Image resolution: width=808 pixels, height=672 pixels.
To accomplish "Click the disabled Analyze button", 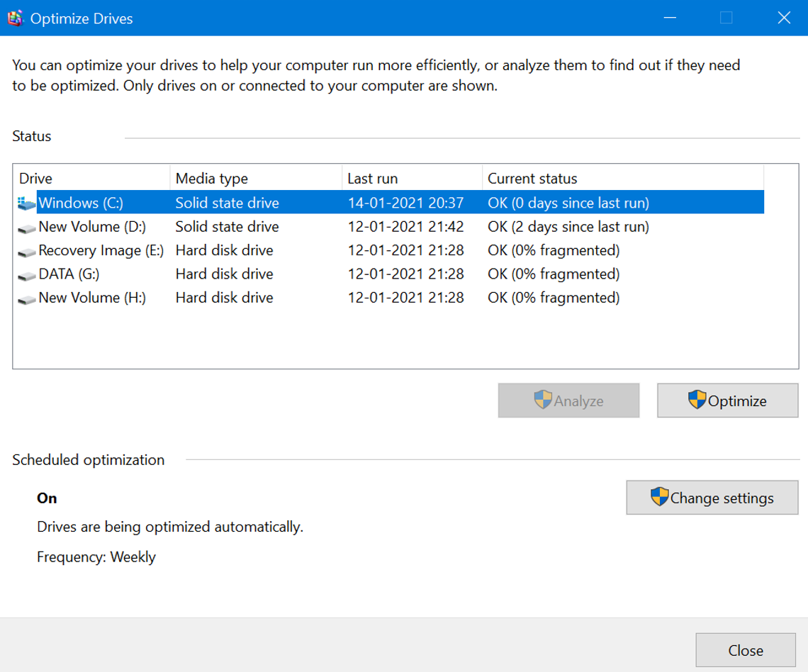I will [x=568, y=401].
